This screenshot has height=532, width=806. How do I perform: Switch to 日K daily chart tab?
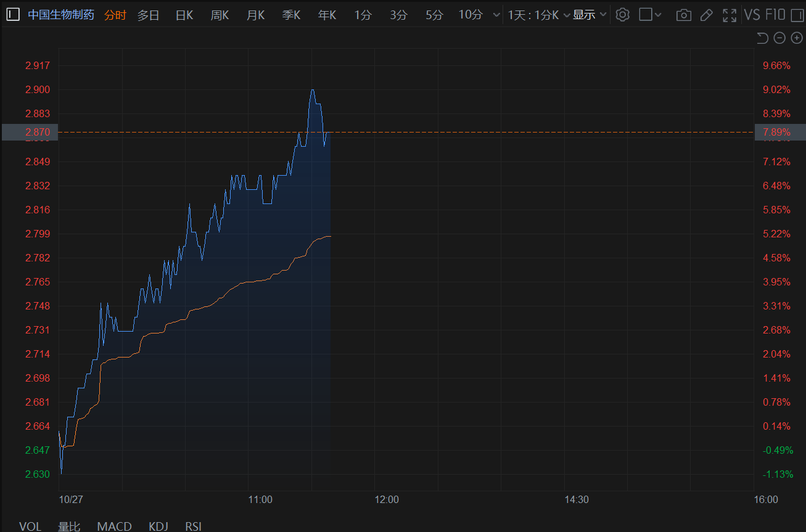(x=184, y=15)
